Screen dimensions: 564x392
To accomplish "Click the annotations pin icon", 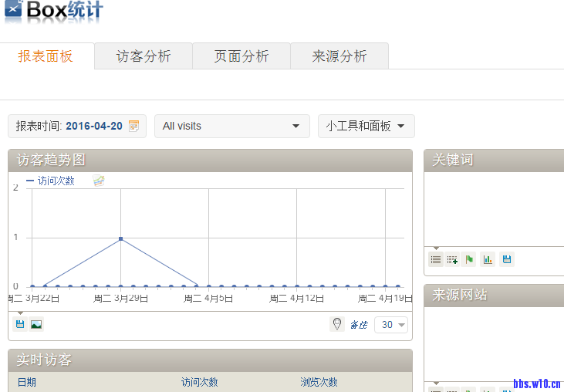I will 336,324.
